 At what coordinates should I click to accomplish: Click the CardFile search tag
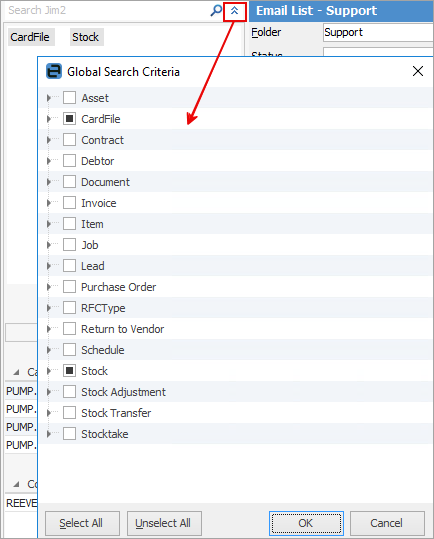pyautogui.click(x=30, y=37)
